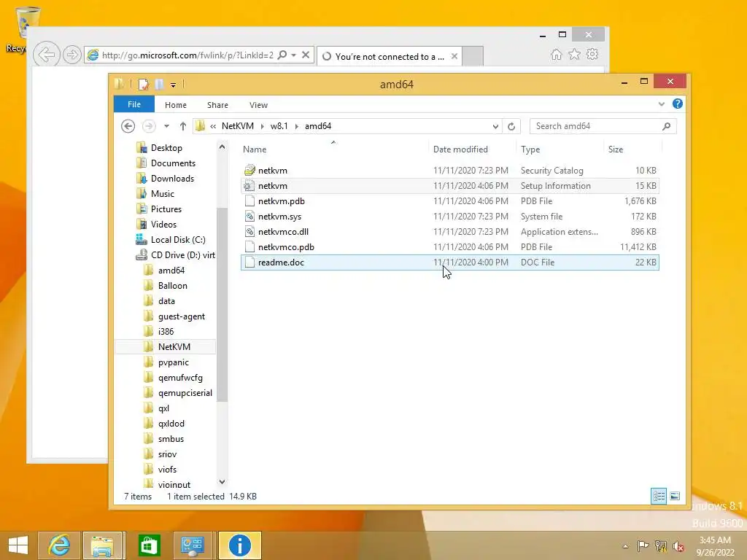The height and width of the screenshot is (560, 747).
Task: Open the View ribbon tab
Action: pos(258,105)
